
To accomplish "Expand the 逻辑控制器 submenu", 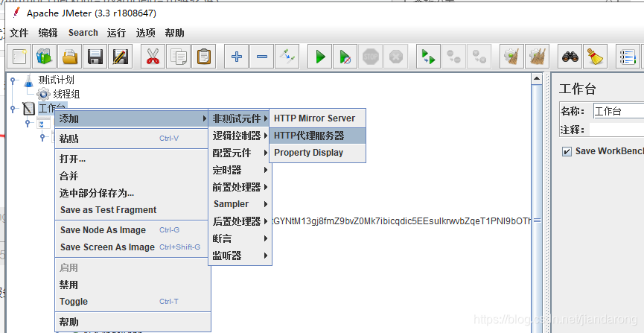I will pyautogui.click(x=240, y=136).
